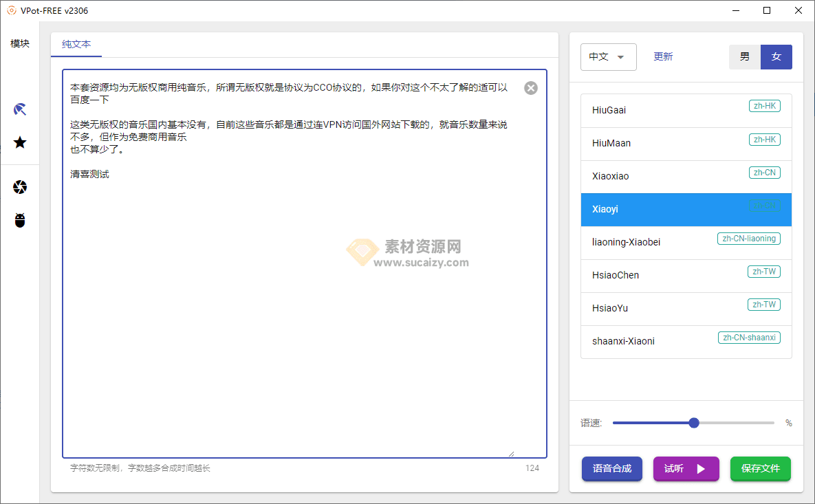Select the umbrella module icon in the left sidebar
Viewport: 815px width, 504px height.
click(x=20, y=109)
